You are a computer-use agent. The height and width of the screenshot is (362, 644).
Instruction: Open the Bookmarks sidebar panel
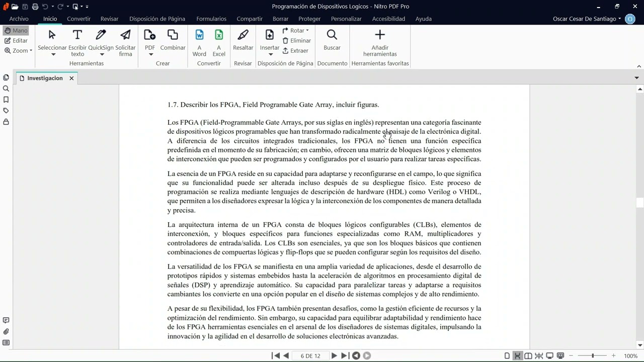6,100
